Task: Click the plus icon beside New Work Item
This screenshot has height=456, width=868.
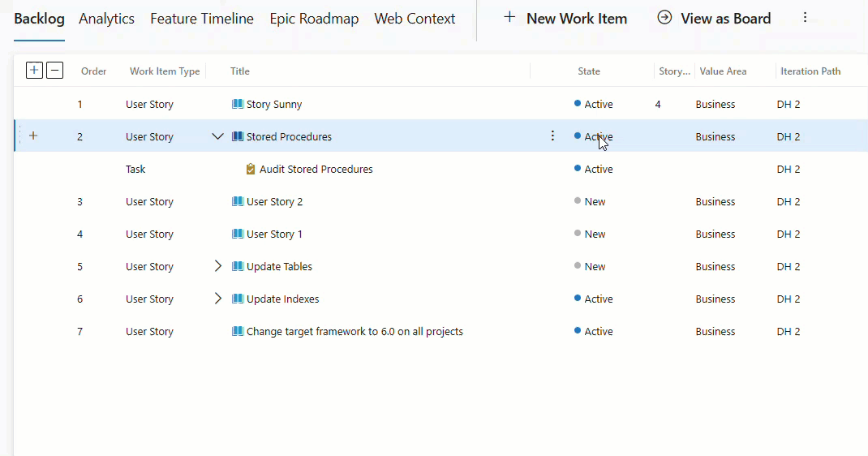Action: (x=509, y=18)
